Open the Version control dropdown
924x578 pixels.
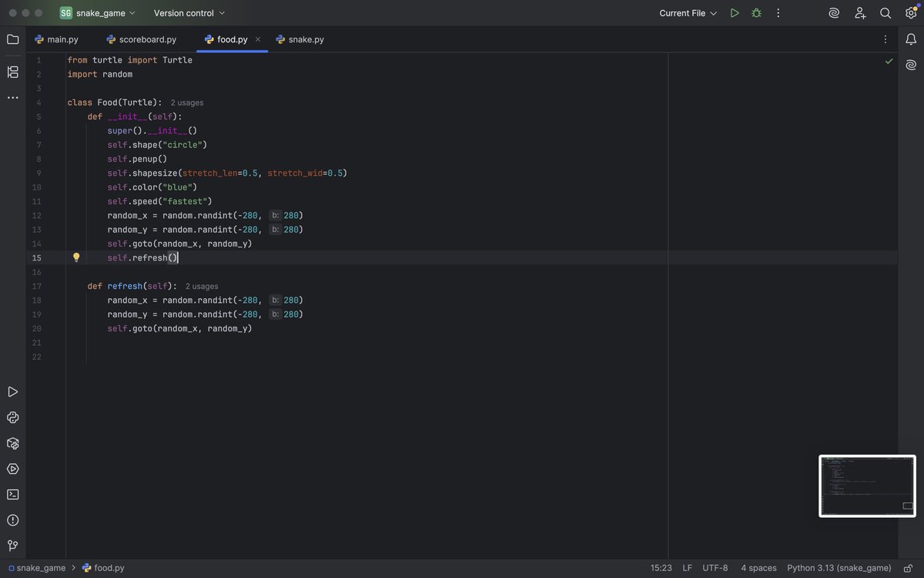189,13
